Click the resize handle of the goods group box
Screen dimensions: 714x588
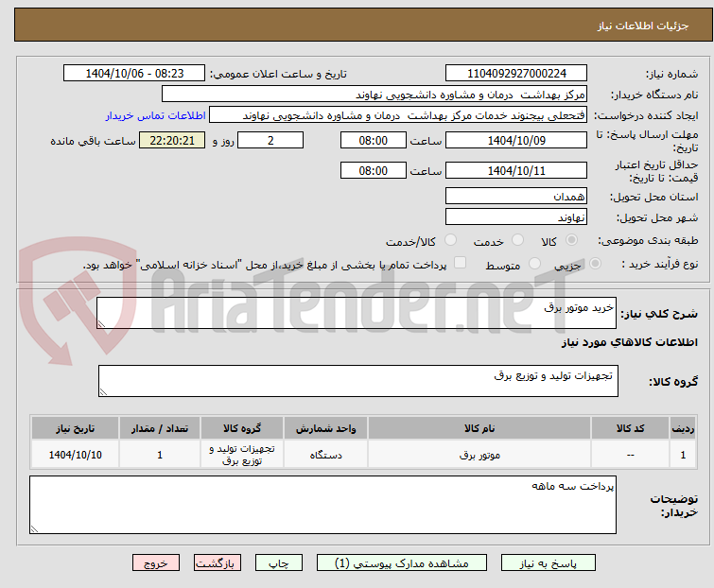tap(103, 392)
